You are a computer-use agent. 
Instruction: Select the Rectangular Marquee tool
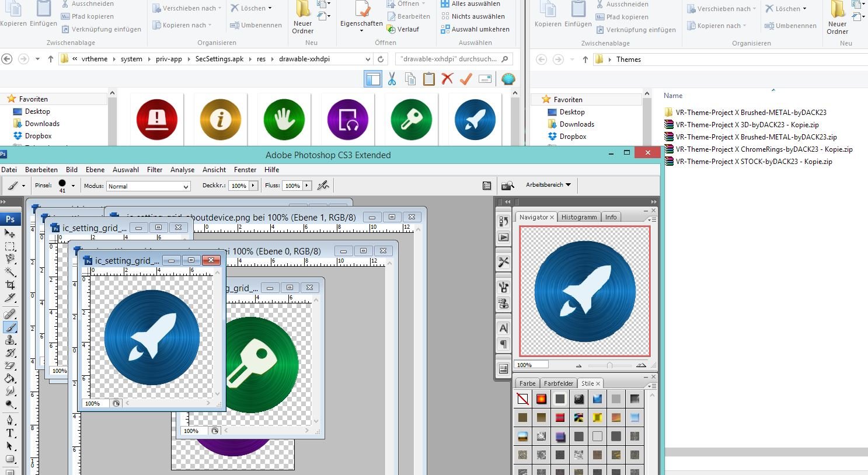(10, 246)
